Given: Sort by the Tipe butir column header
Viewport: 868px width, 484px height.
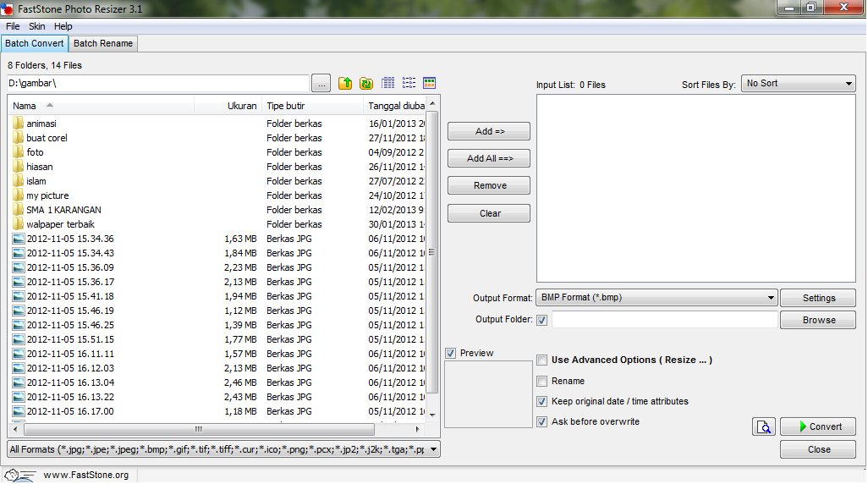Looking at the screenshot, I should coord(312,106).
